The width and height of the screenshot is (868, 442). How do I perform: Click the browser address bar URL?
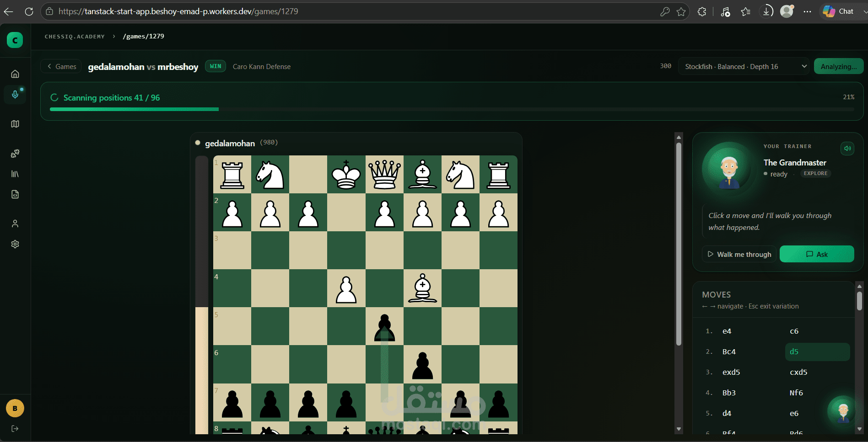click(x=178, y=11)
